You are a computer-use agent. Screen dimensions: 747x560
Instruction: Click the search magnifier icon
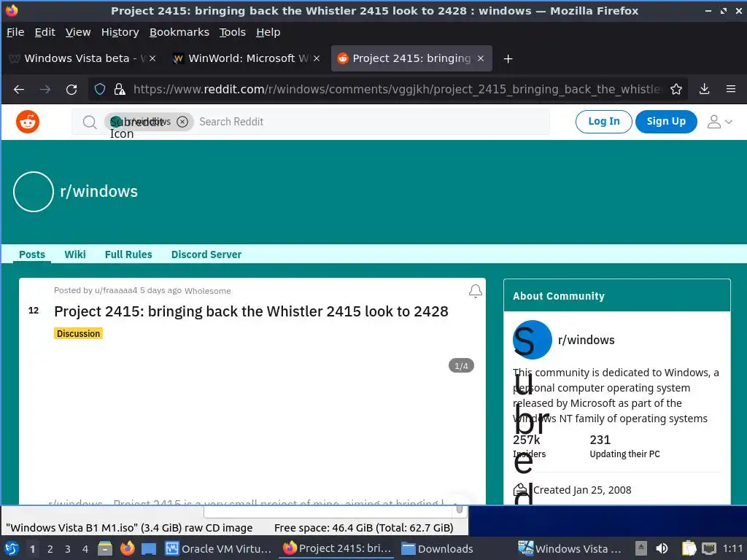point(90,122)
